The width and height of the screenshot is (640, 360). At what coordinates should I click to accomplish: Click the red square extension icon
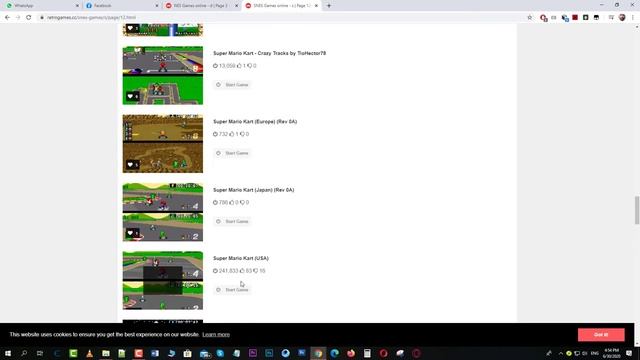pyautogui.click(x=575, y=18)
